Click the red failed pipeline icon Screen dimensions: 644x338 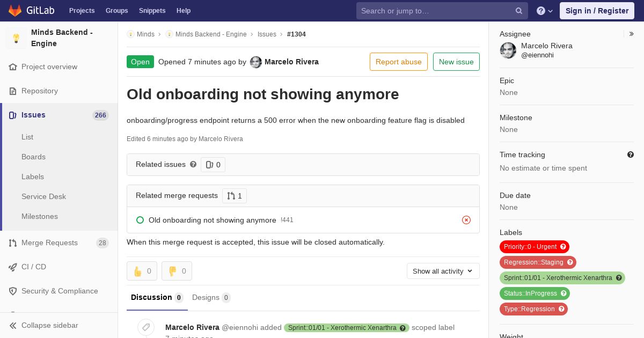point(466,220)
